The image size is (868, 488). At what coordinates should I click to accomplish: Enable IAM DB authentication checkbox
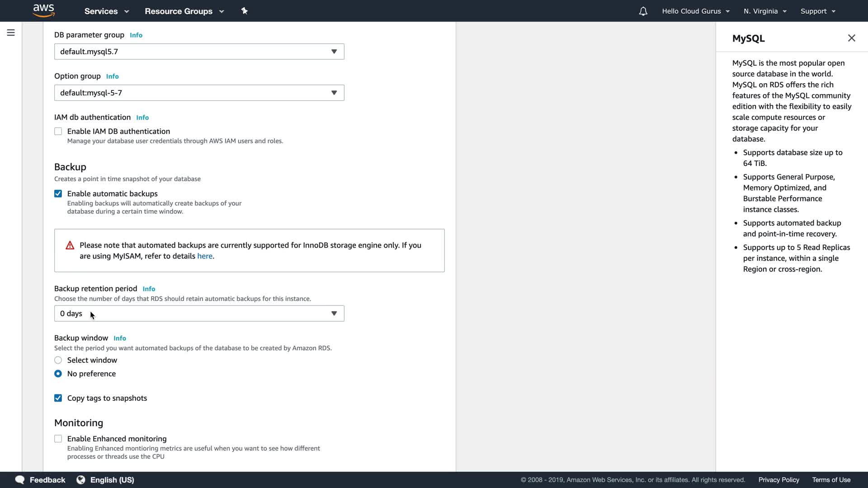point(58,131)
